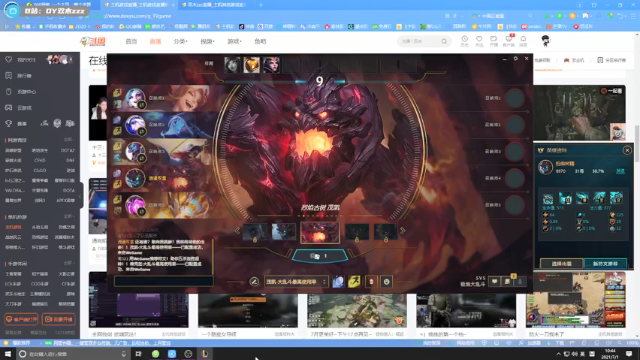
Task: Go to the 首页 nav item
Action: click(131, 41)
